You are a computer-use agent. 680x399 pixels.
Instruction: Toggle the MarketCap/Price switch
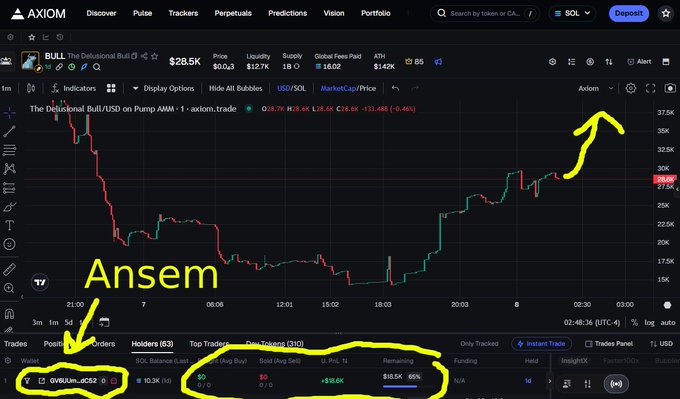(x=348, y=88)
